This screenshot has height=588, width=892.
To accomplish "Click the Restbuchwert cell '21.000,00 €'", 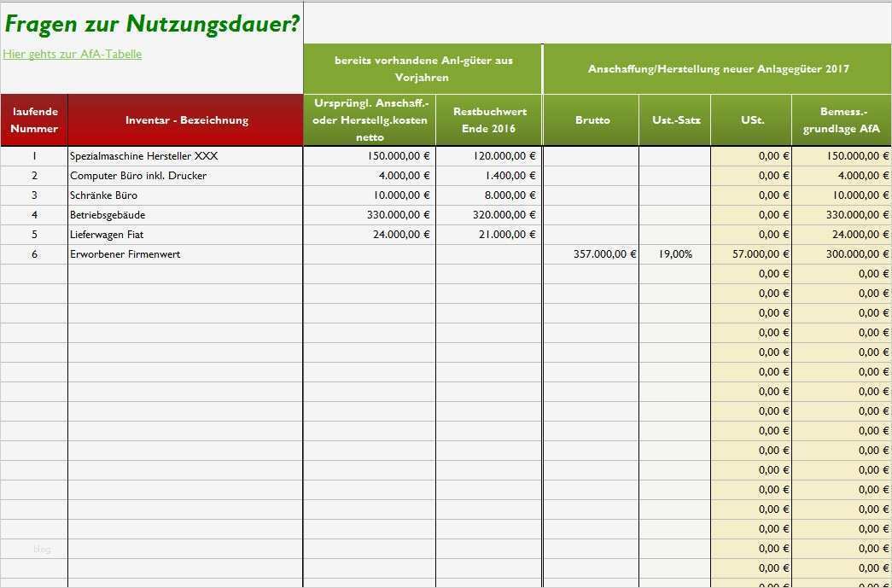I will tap(489, 235).
